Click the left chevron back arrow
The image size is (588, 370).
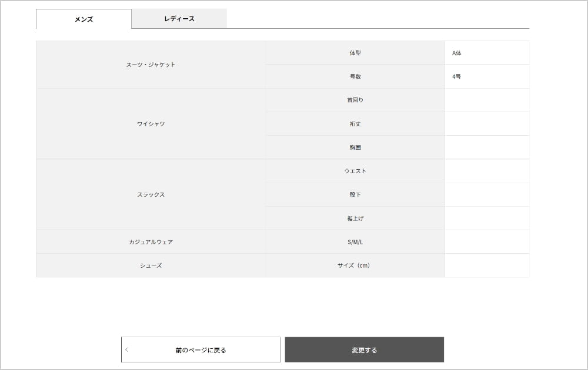127,350
